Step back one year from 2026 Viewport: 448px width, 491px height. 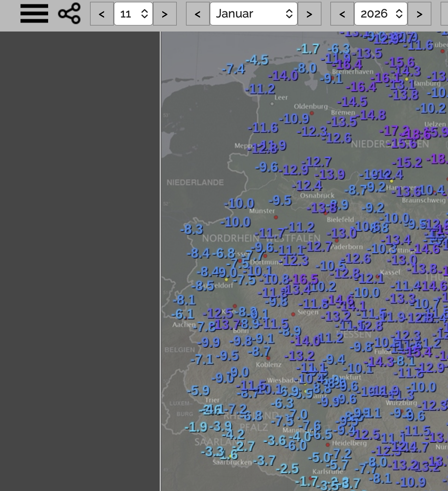tap(342, 14)
